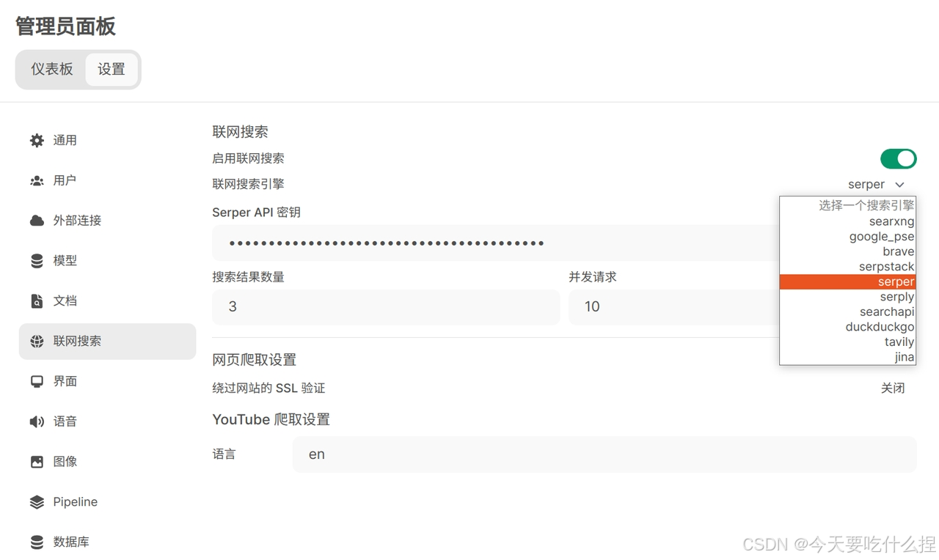The width and height of the screenshot is (939, 560).
Task: Click the document search icon beside 文档
Action: (x=37, y=301)
